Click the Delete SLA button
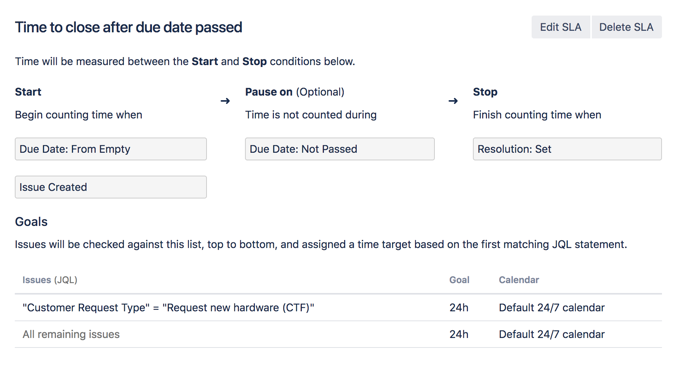675x370 pixels. click(626, 27)
